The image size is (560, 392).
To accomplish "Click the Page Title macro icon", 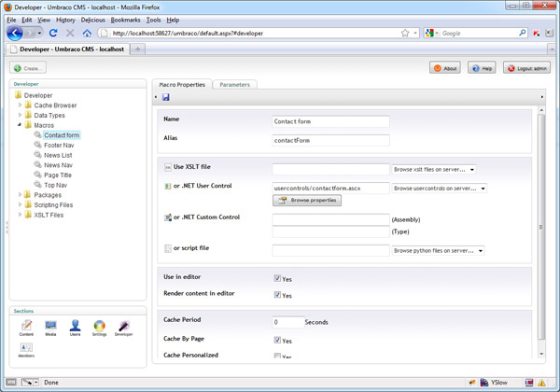I will [38, 175].
